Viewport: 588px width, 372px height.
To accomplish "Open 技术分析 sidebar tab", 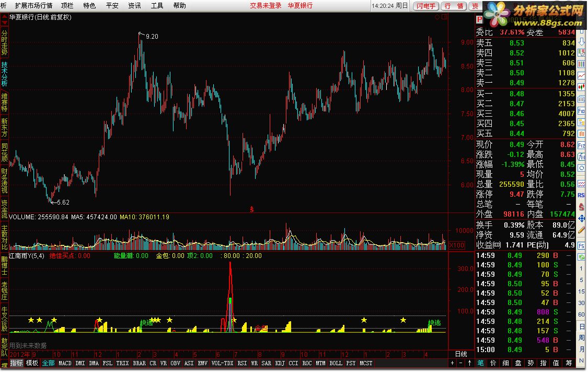I will pos(4,74).
